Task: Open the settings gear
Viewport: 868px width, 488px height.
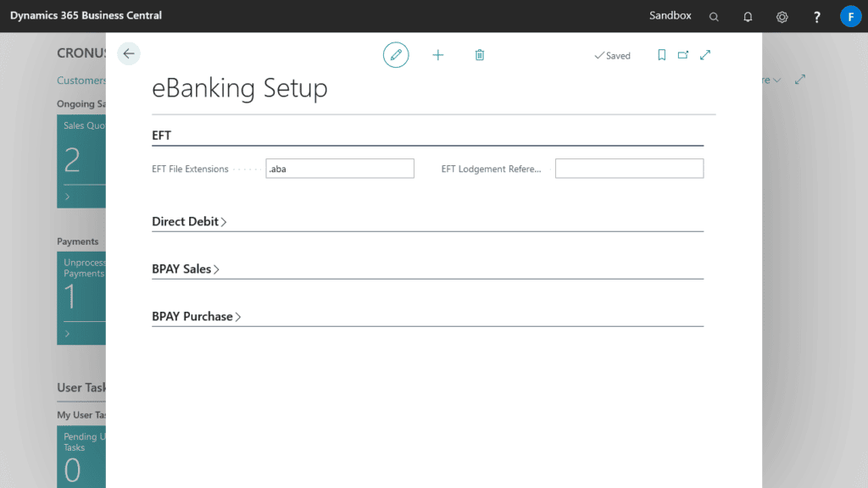Action: [782, 16]
